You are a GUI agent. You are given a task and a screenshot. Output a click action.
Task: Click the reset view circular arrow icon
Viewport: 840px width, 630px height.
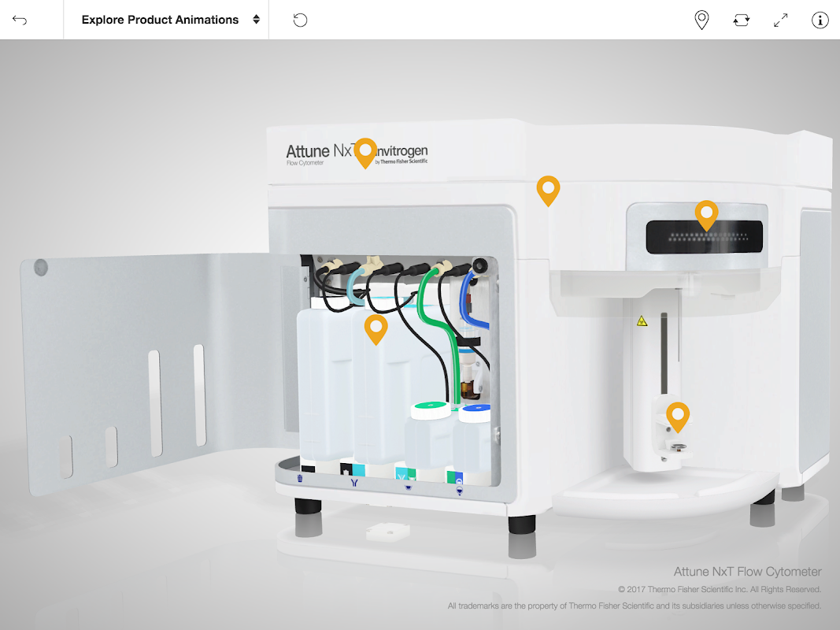pyautogui.click(x=300, y=20)
